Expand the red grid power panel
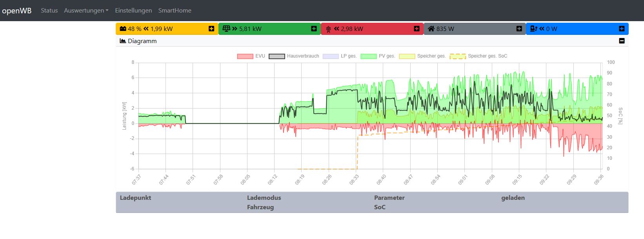This screenshot has width=644, height=239. (x=417, y=29)
